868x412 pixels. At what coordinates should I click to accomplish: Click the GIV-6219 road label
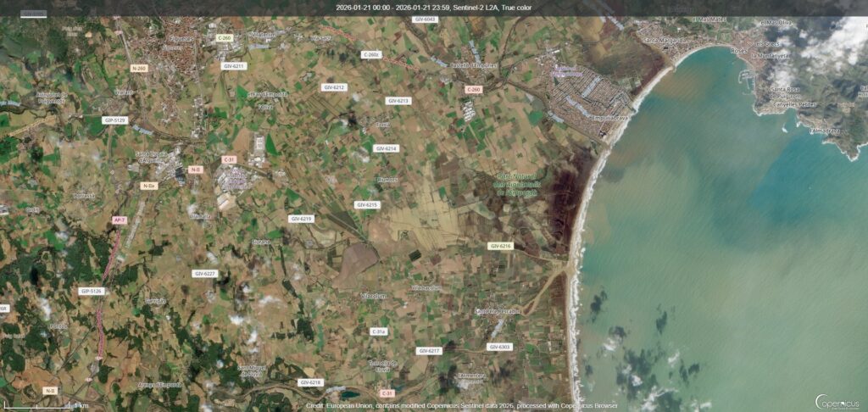click(301, 219)
